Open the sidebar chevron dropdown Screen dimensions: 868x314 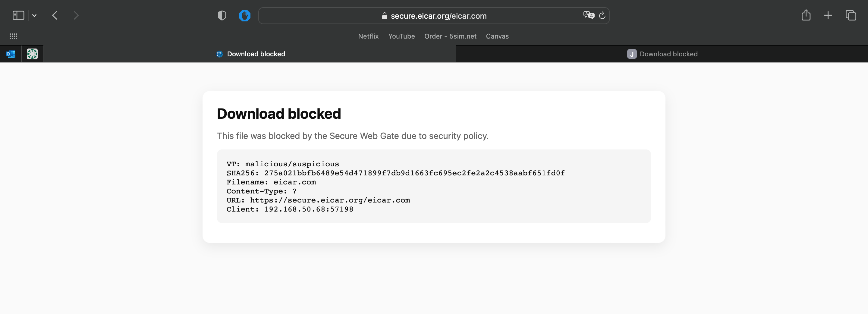34,15
